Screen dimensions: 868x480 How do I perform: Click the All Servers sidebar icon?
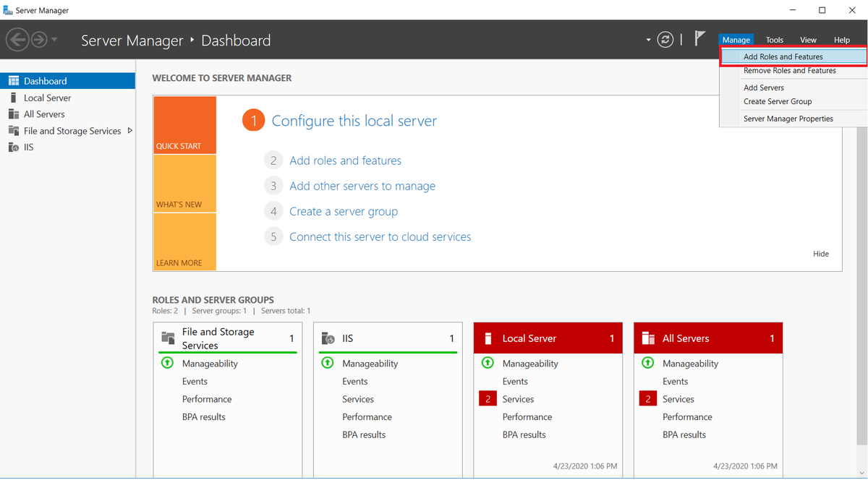[x=13, y=114]
